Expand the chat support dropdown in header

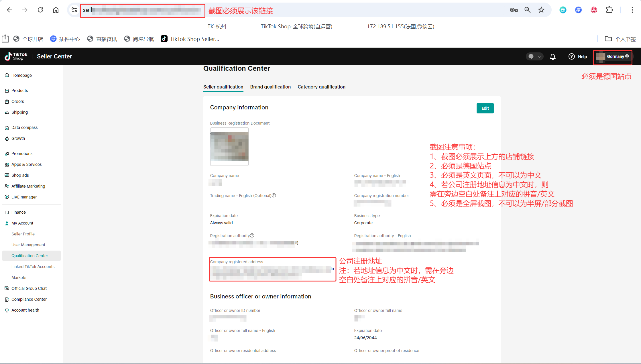[534, 57]
